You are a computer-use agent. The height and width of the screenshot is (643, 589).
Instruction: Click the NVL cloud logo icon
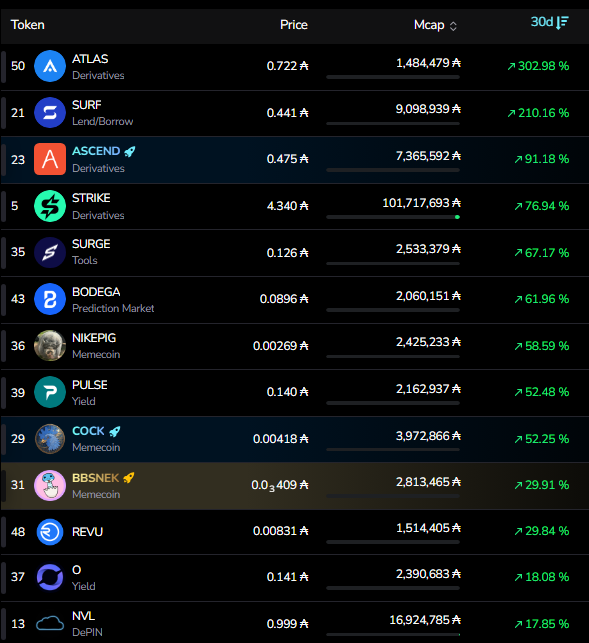click(50, 624)
